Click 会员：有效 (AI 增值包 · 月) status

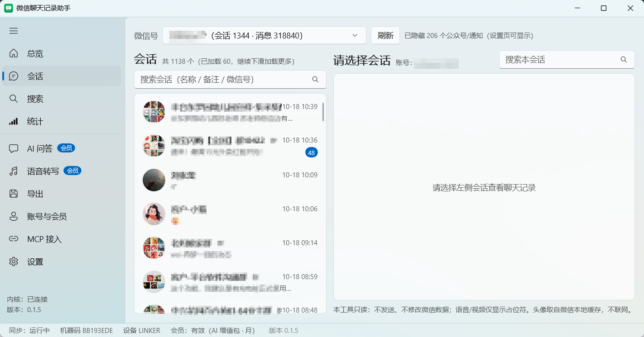(213, 331)
